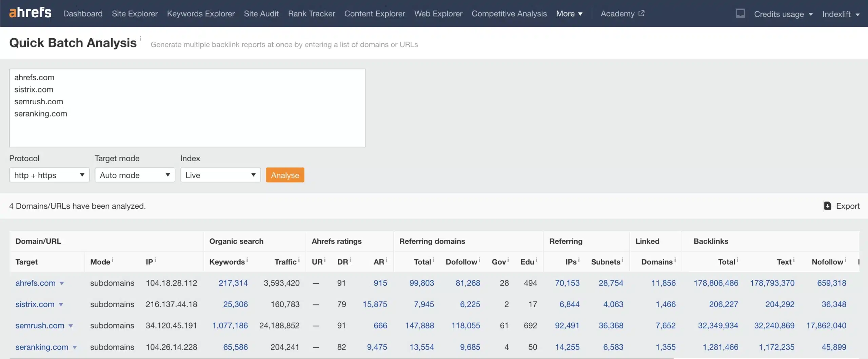Click the info icon beside Backlinks Text column
The height and width of the screenshot is (359, 868).
click(x=794, y=260)
